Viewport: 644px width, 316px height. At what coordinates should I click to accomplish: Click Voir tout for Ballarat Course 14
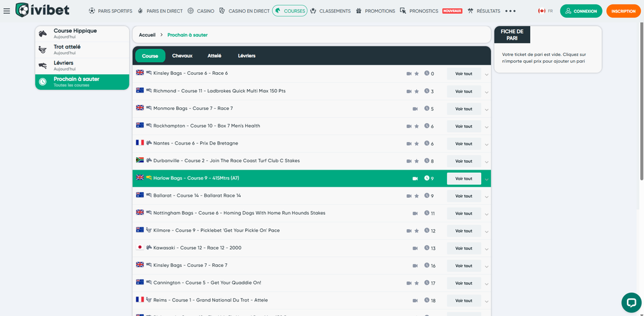(464, 196)
